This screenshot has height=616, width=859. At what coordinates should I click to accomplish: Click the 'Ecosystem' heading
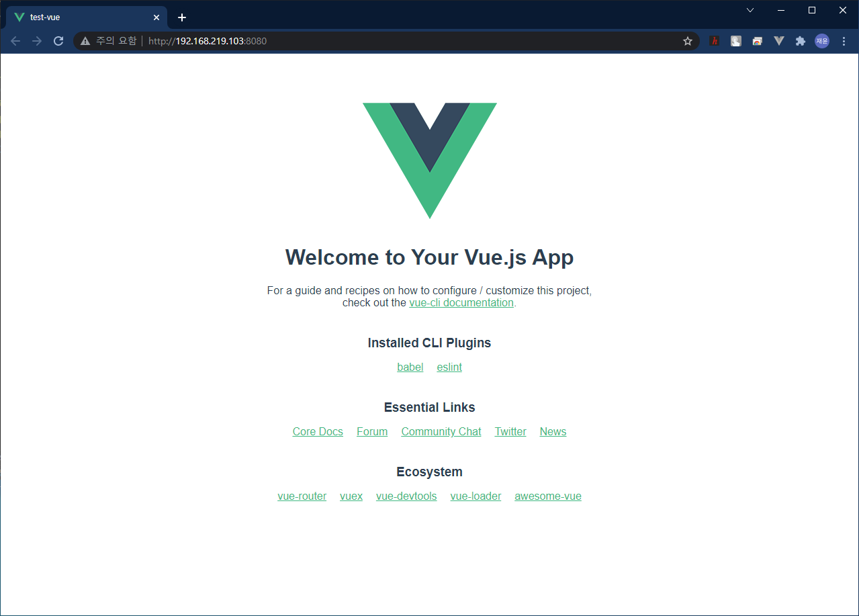click(430, 472)
